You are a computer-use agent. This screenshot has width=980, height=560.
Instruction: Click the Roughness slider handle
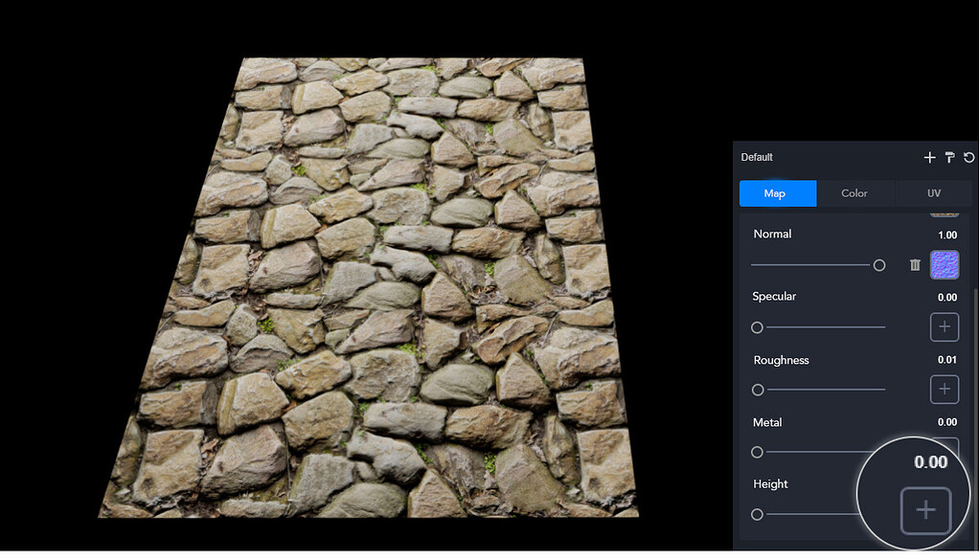pyautogui.click(x=757, y=390)
